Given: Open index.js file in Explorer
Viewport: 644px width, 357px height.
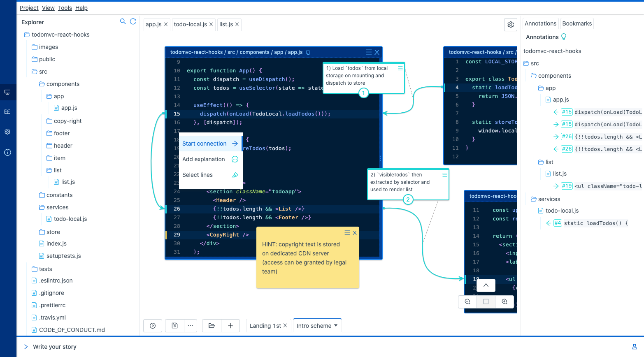Looking at the screenshot, I should [53, 243].
